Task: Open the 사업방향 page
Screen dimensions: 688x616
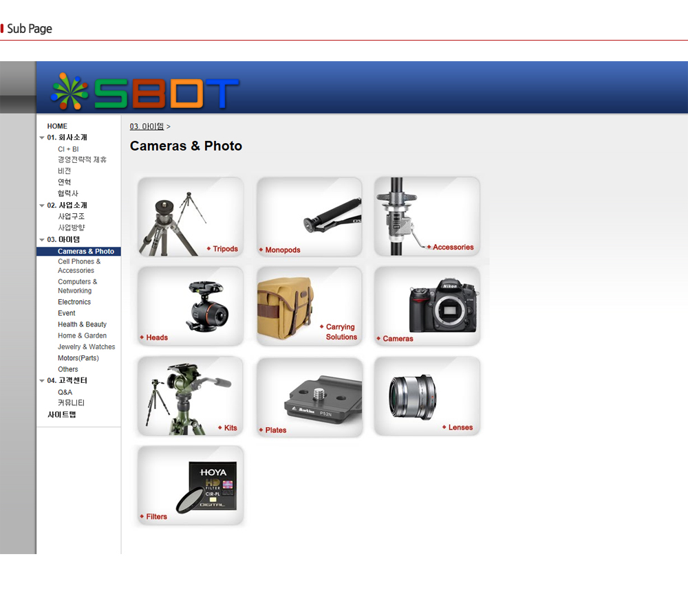Action: click(x=71, y=228)
